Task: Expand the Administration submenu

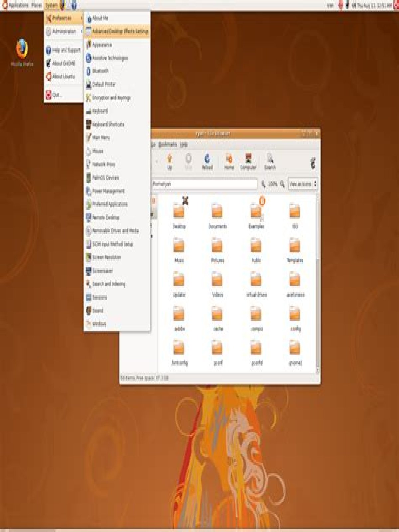Action: coord(64,31)
